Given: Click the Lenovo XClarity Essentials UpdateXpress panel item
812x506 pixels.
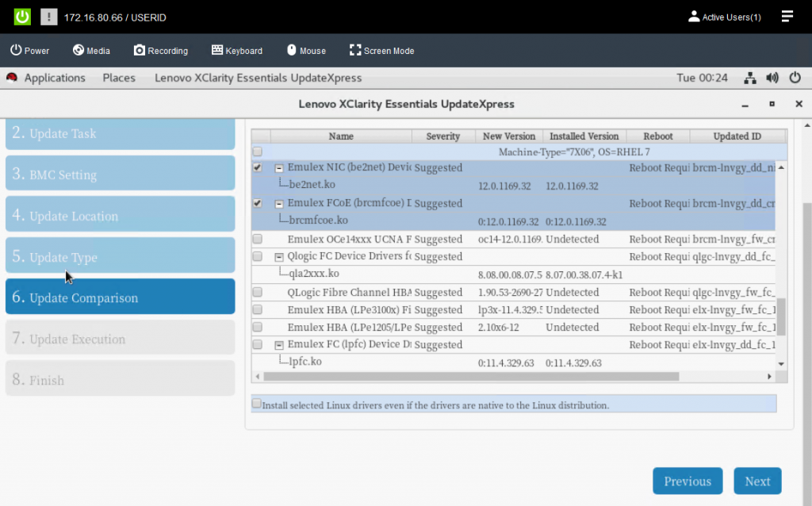Looking at the screenshot, I should pyautogui.click(x=258, y=78).
